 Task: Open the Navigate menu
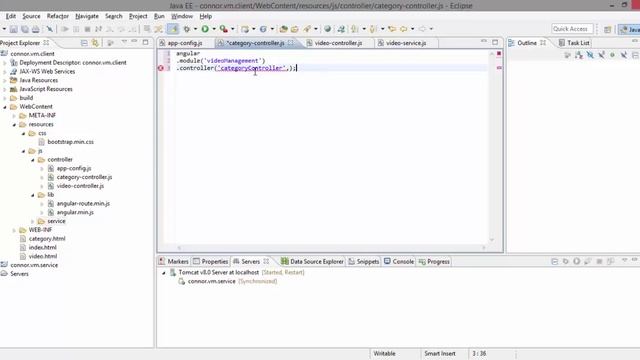point(87,16)
